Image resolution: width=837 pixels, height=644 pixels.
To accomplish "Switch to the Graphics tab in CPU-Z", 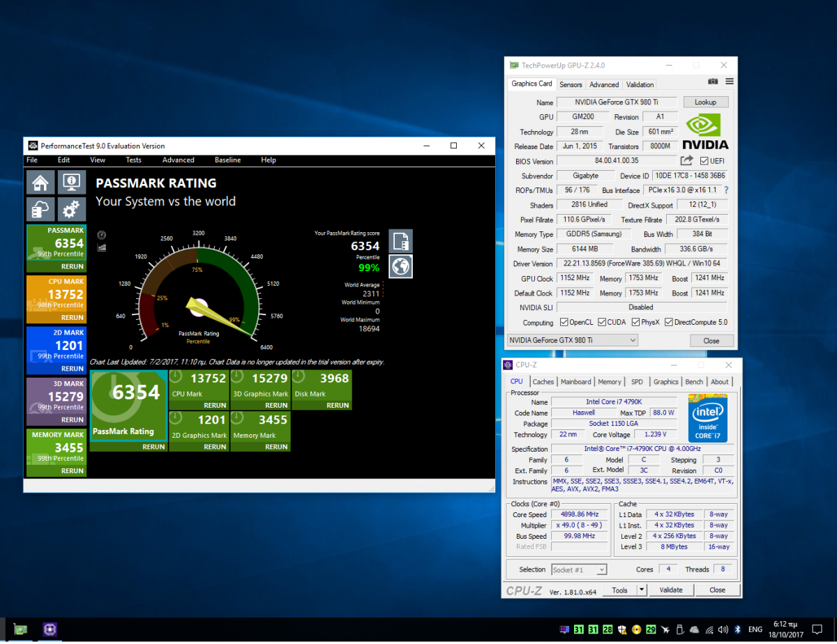I will (x=665, y=382).
